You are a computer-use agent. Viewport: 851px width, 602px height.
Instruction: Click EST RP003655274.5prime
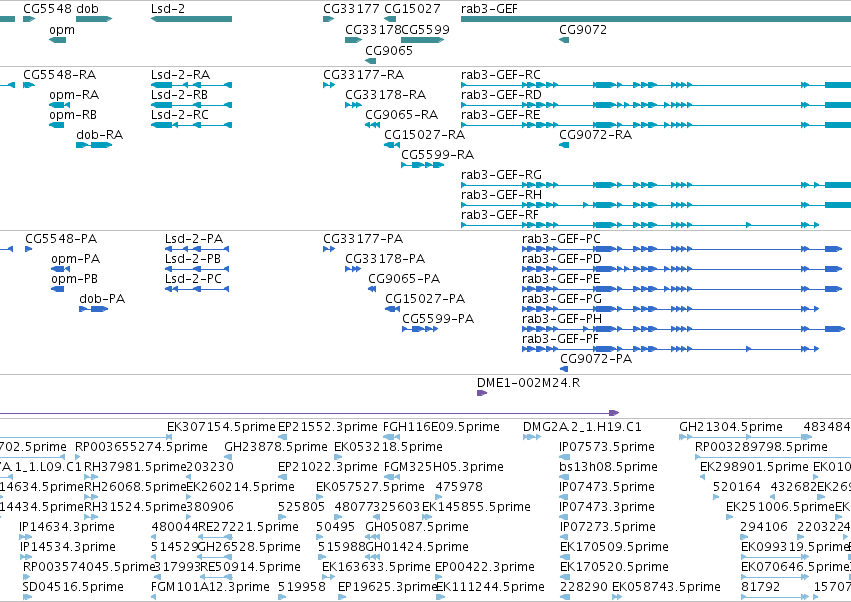click(x=142, y=447)
